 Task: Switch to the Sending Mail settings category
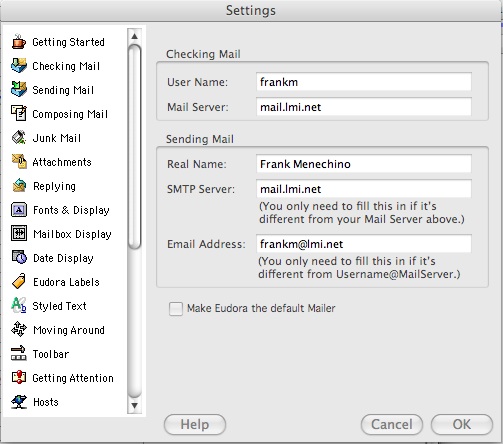point(63,90)
